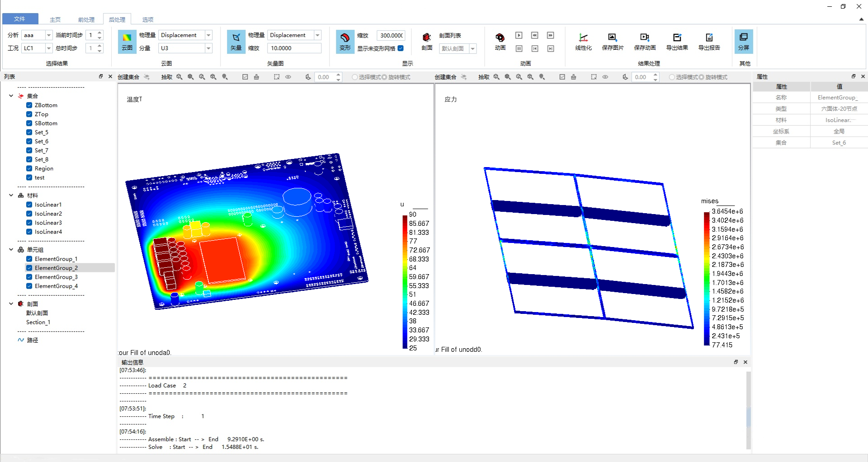The width and height of the screenshot is (868, 462).
Task: Collapse the 材料 tree node
Action: pyautogui.click(x=11, y=195)
